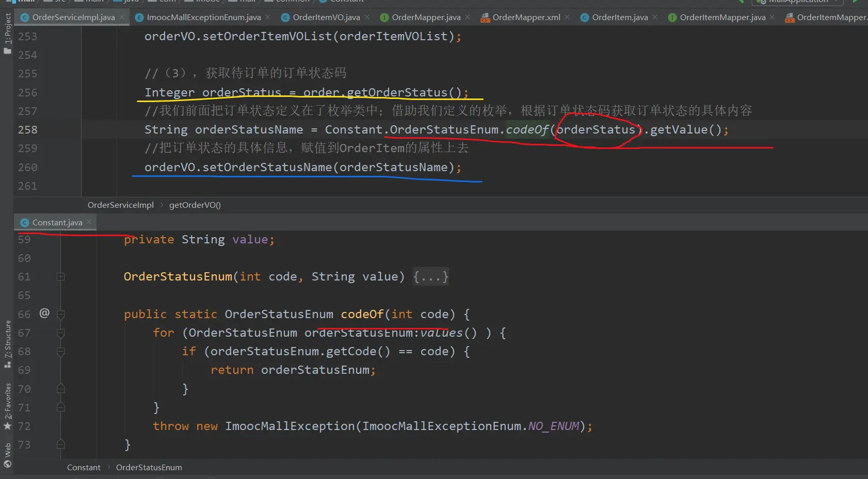This screenshot has height=479, width=868.
Task: Click line number 258 in the gutter
Action: point(28,130)
